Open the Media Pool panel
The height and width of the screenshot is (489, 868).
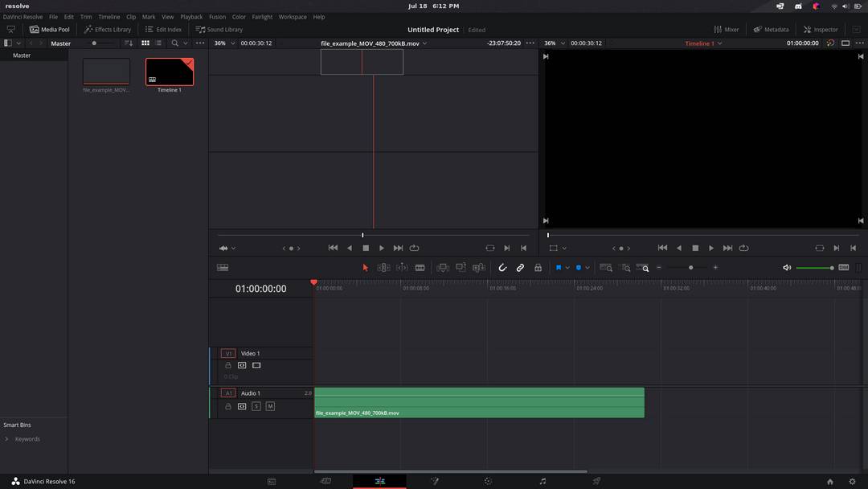[x=50, y=29]
